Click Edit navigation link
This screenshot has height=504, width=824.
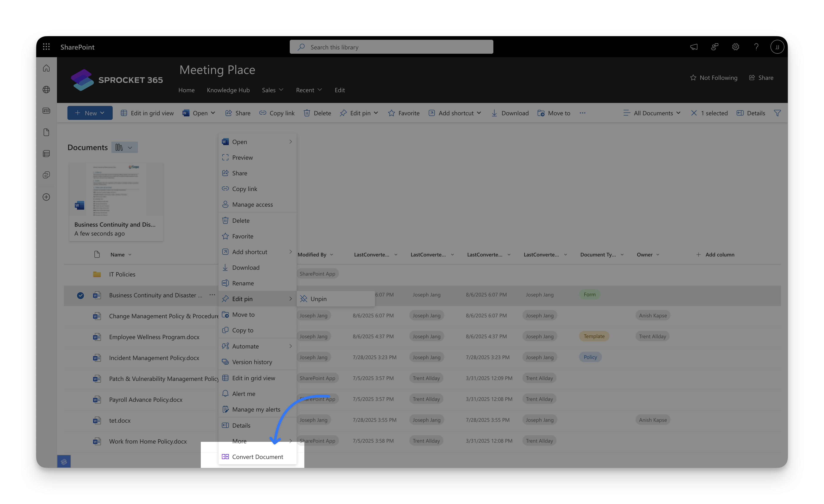(x=339, y=90)
